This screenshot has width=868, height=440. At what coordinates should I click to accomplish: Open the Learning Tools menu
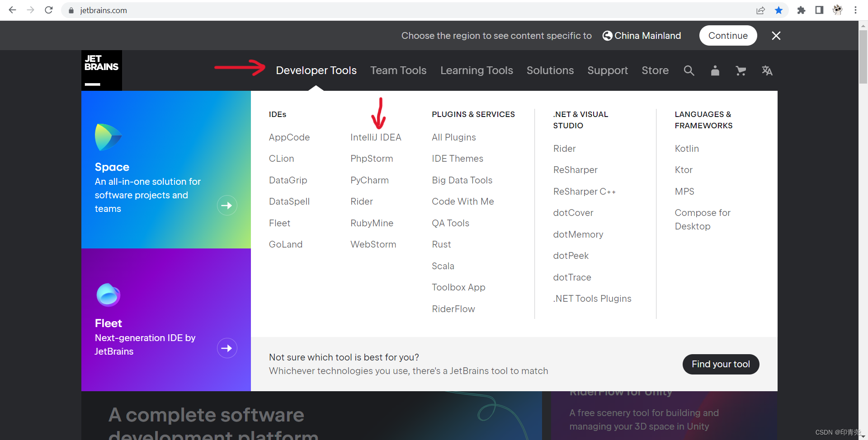coord(476,70)
